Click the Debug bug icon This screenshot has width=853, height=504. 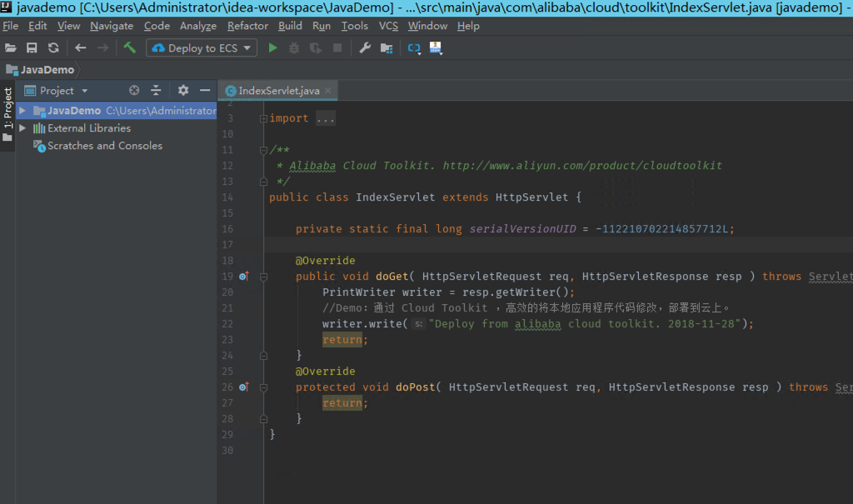tap(294, 47)
